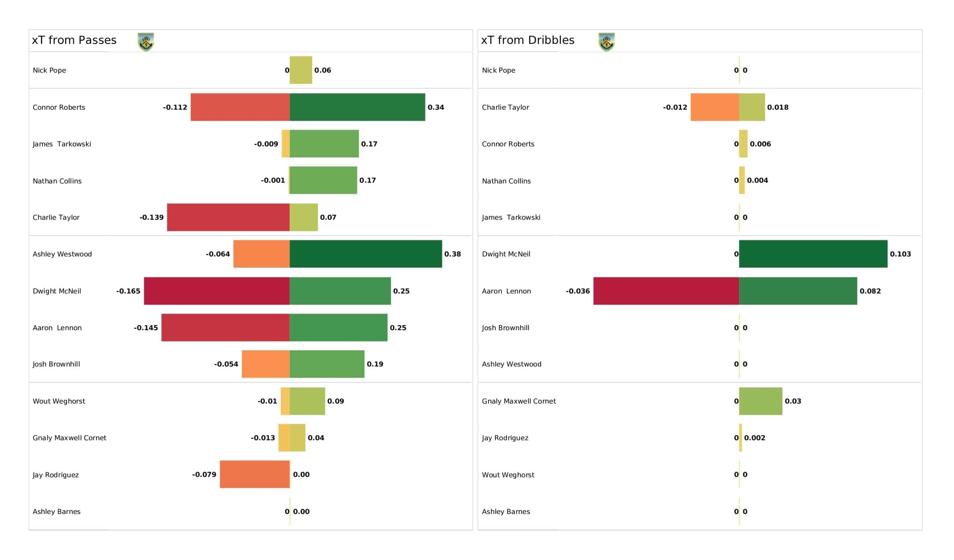This screenshot has width=954, height=560.
Task: Click Jay Rodriguez's orange -0.079 passes bar
Action: pos(255,474)
